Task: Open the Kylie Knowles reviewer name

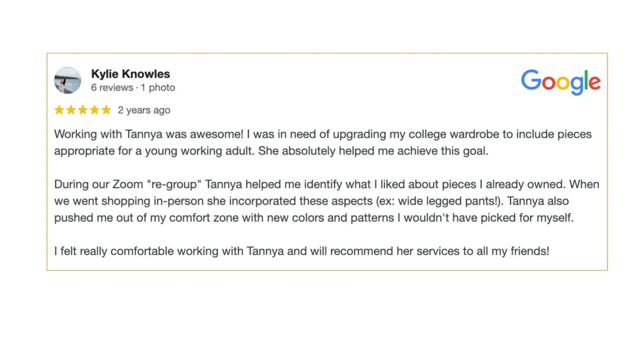Action: pos(130,74)
